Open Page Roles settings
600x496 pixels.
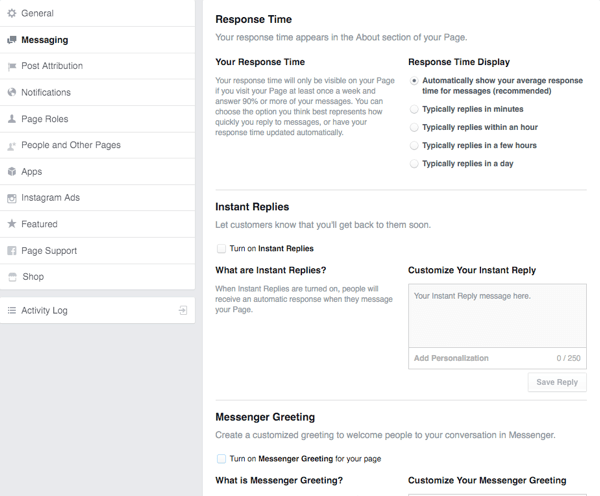click(97, 119)
